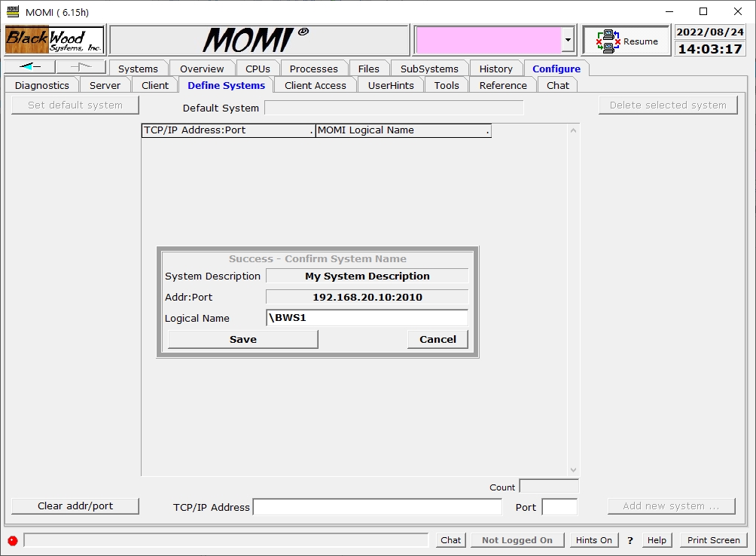Click the status message bar field

[226, 540]
